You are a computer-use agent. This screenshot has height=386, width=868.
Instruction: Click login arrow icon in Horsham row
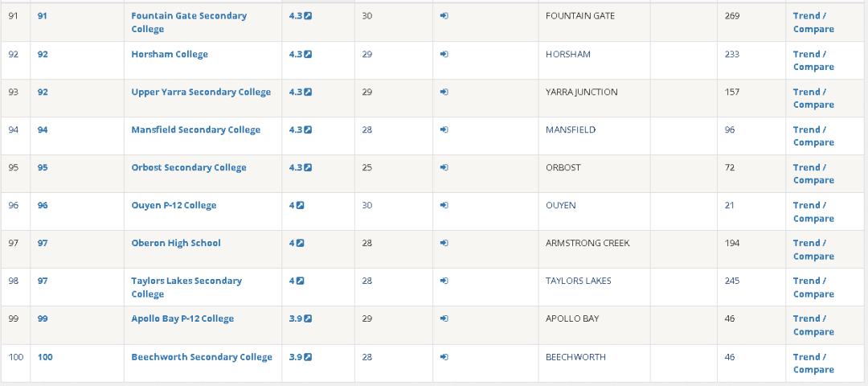[444, 54]
